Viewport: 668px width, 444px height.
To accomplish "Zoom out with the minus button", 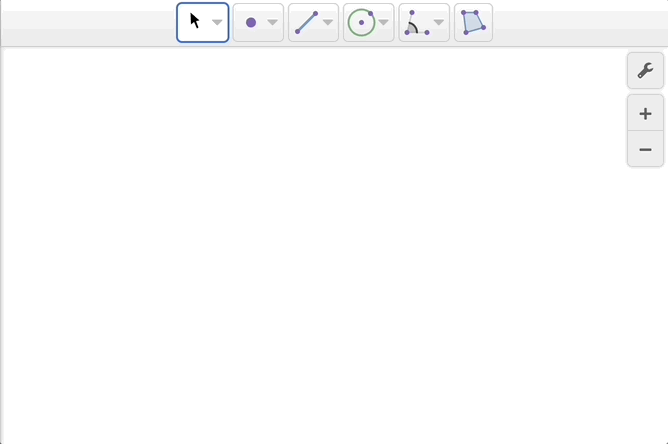I will [645, 149].
